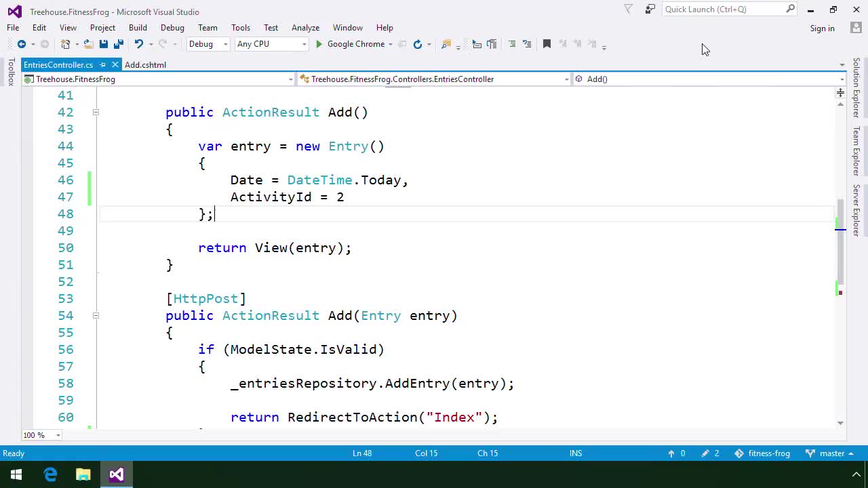Click the Sign in link
Image resolution: width=868 pixels, height=488 pixels.
[x=822, y=28]
